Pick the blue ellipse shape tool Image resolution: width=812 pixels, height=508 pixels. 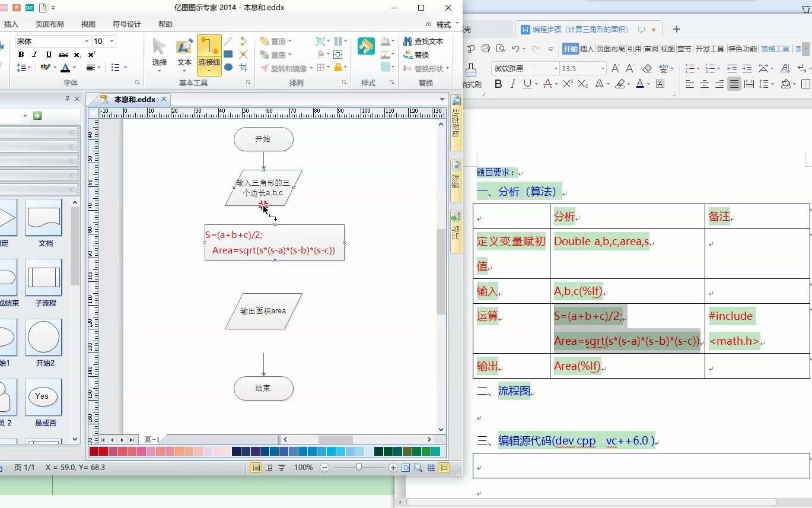228,67
